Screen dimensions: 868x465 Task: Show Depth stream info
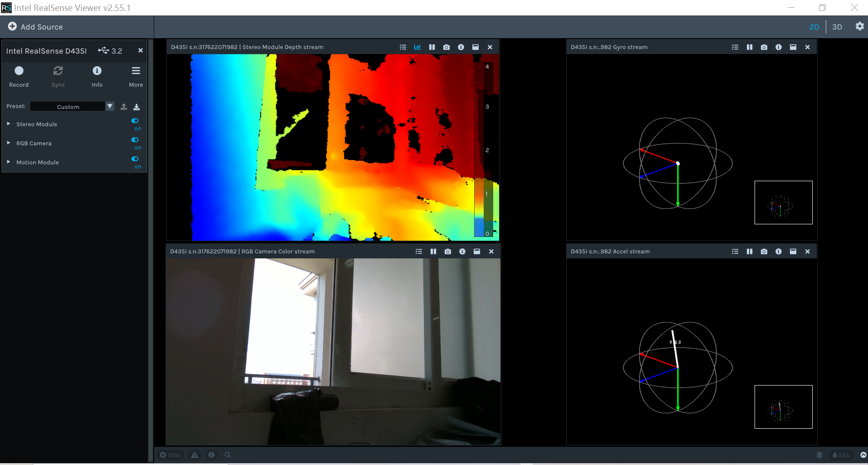pyautogui.click(x=461, y=47)
